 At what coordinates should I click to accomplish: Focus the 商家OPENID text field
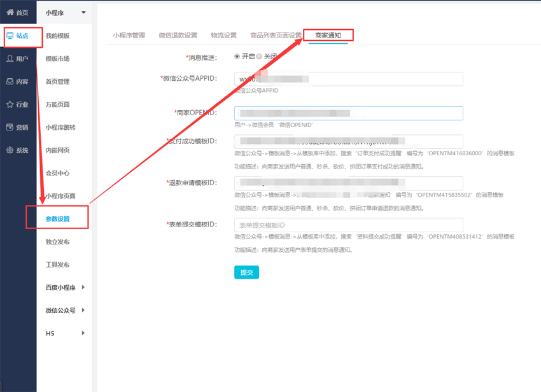(x=348, y=113)
